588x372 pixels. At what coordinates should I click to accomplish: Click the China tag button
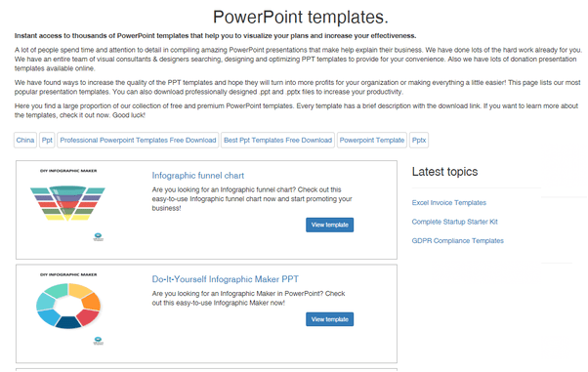pos(25,141)
